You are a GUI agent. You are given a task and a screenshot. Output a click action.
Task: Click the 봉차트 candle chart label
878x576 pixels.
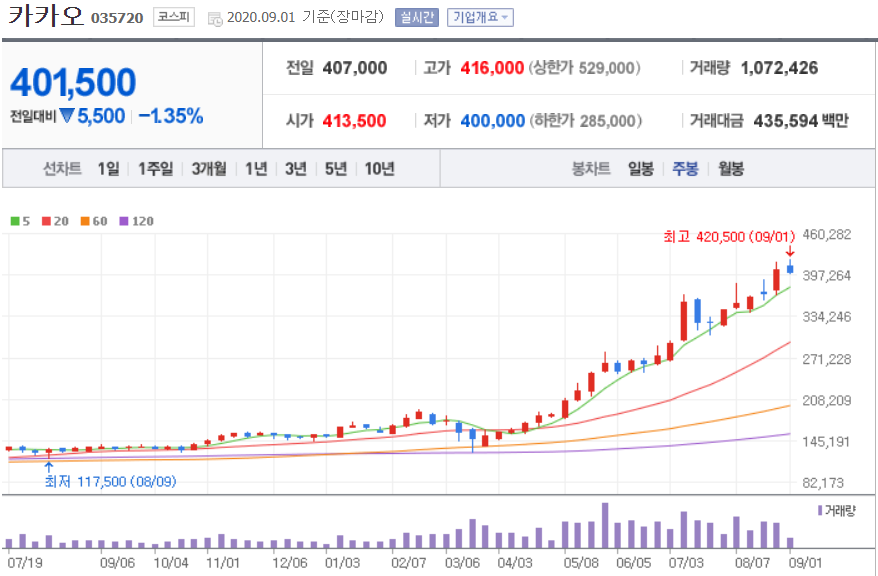point(591,168)
